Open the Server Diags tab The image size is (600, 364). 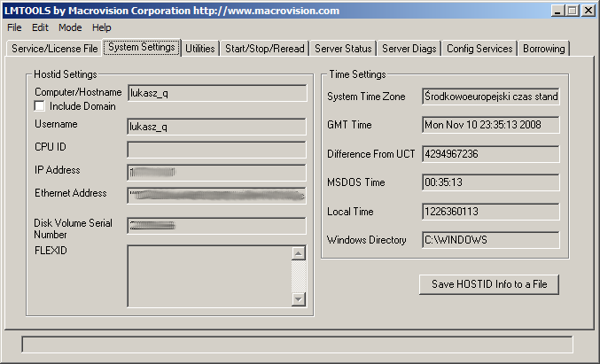point(409,49)
